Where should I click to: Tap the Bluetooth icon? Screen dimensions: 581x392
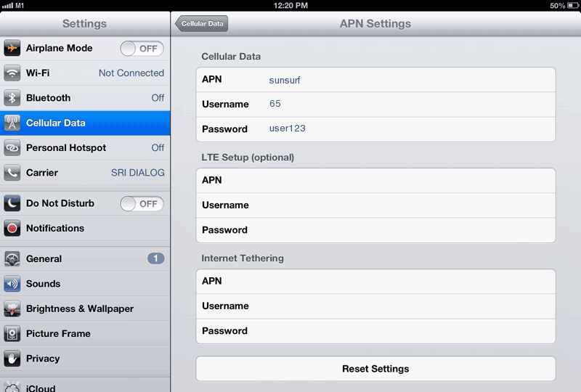12,98
